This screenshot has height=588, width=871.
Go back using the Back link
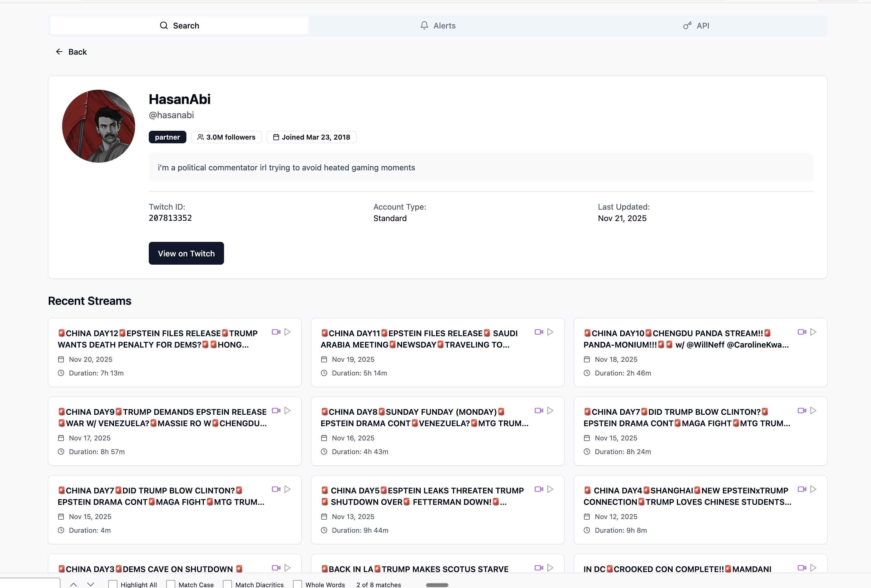pos(71,52)
